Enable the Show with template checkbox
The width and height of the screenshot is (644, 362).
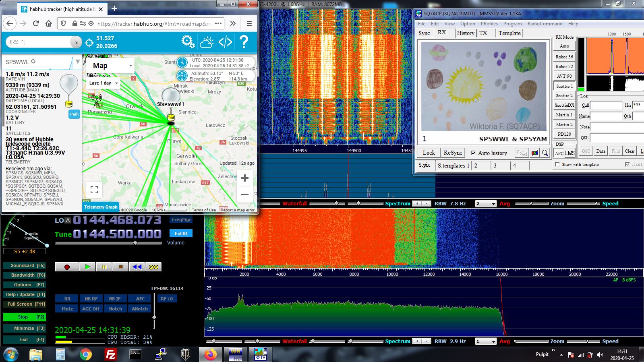557,164
